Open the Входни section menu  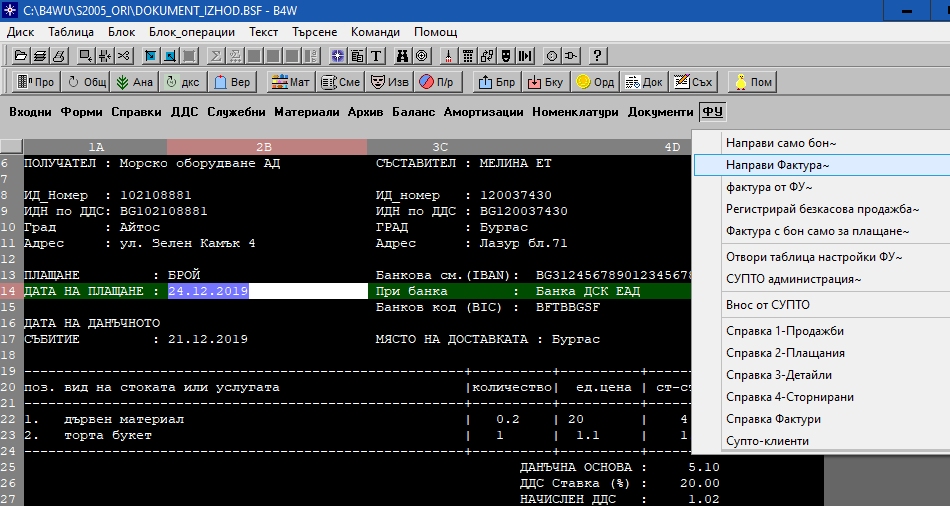30,112
